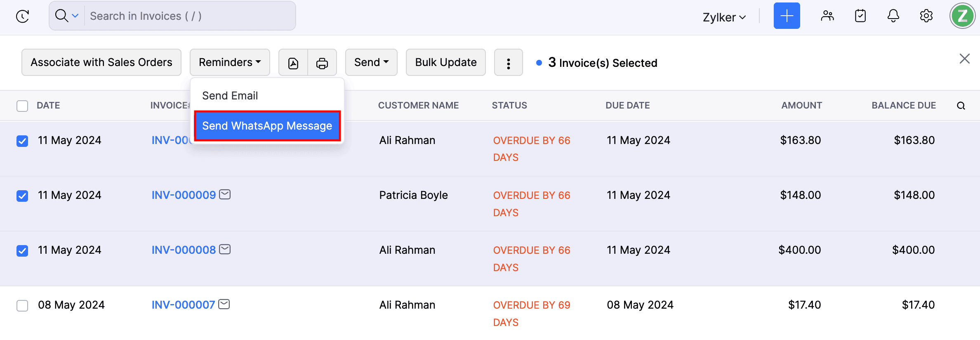Choose Send Email from Reminders menu

click(x=230, y=96)
